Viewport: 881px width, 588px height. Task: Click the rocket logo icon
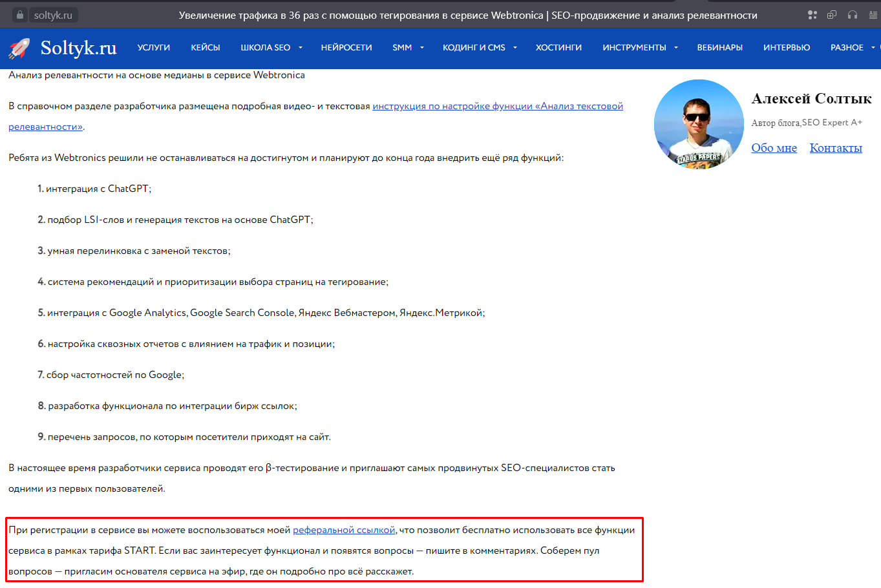pos(19,48)
